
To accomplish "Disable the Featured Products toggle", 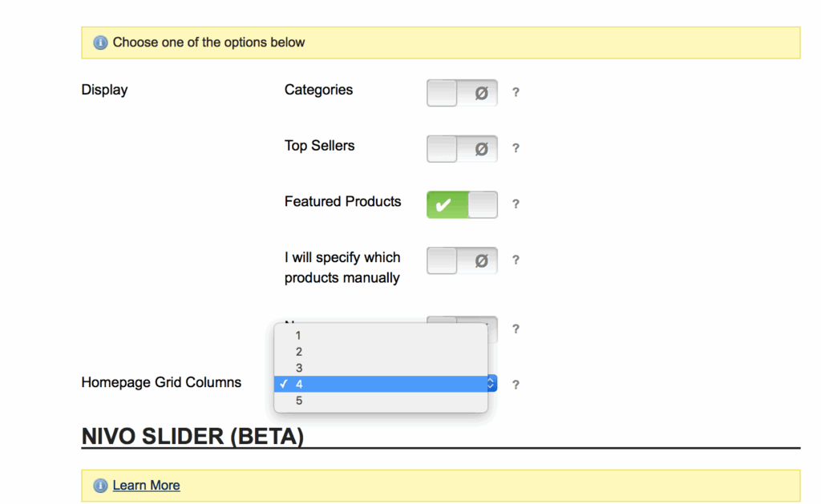I will click(x=462, y=205).
